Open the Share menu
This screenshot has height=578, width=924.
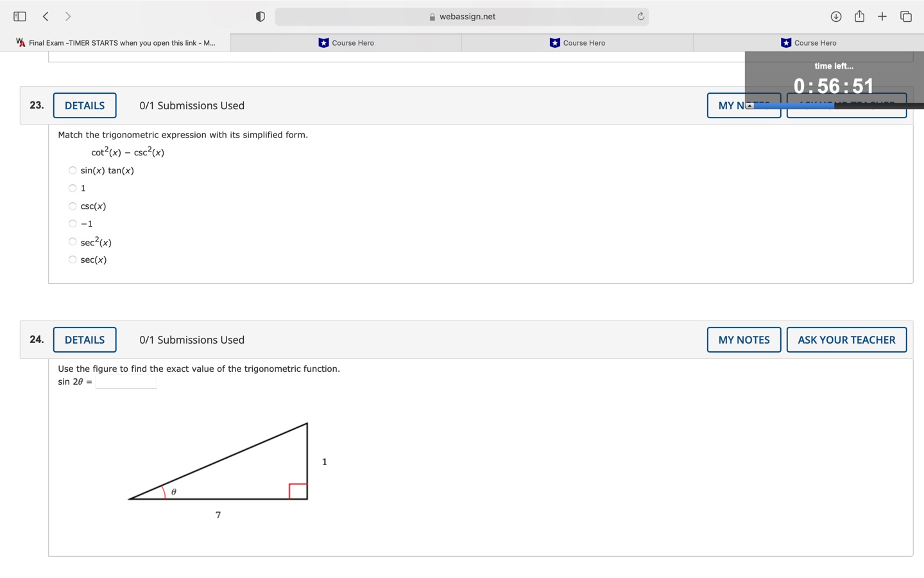click(x=859, y=16)
